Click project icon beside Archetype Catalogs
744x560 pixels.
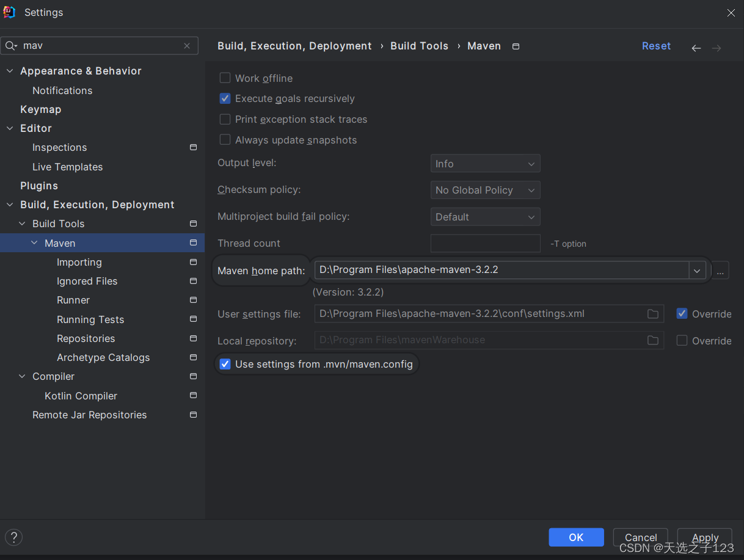click(193, 357)
